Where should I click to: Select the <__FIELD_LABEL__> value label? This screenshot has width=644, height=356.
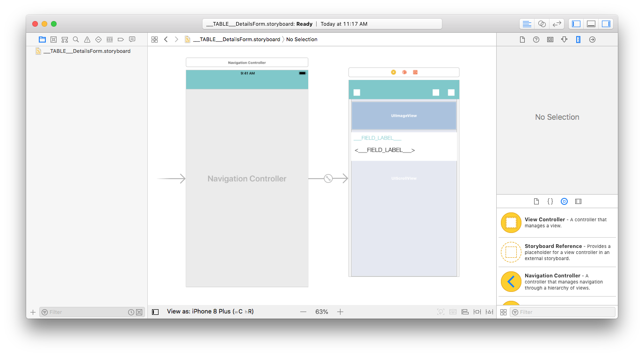(x=385, y=150)
